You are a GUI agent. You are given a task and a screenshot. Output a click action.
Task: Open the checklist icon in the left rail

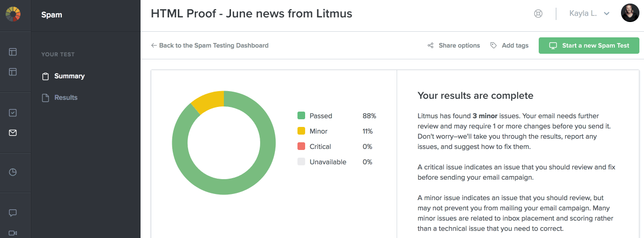13,113
